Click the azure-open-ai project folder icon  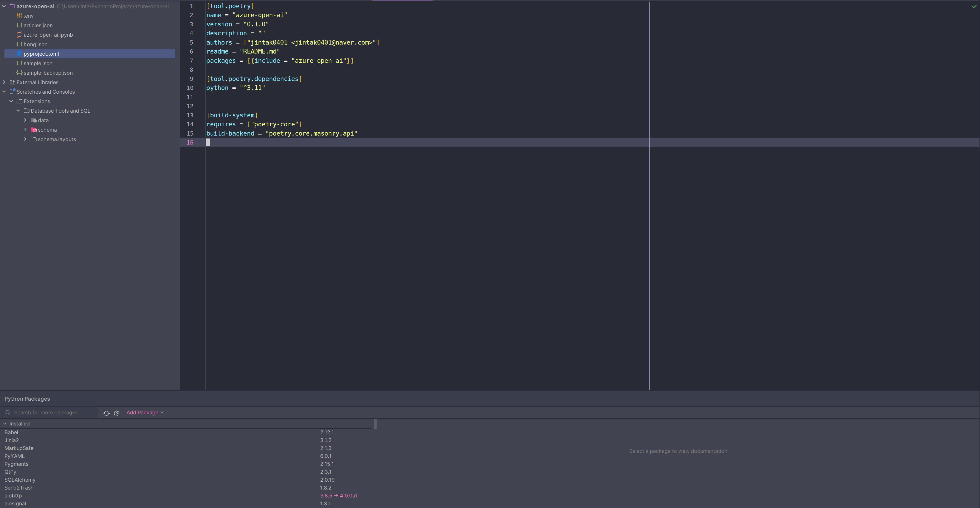coord(13,6)
